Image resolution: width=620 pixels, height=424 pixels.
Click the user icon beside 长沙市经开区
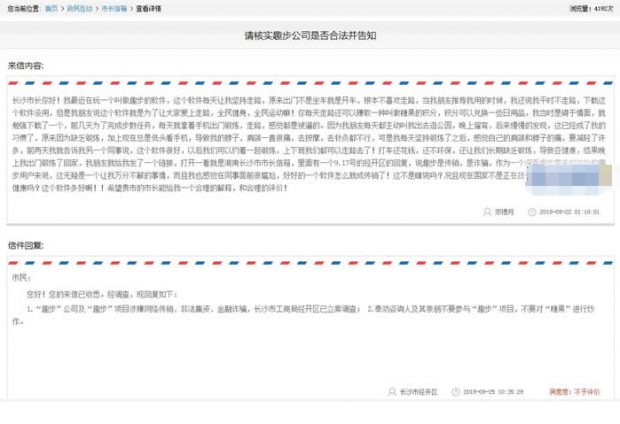point(392,392)
